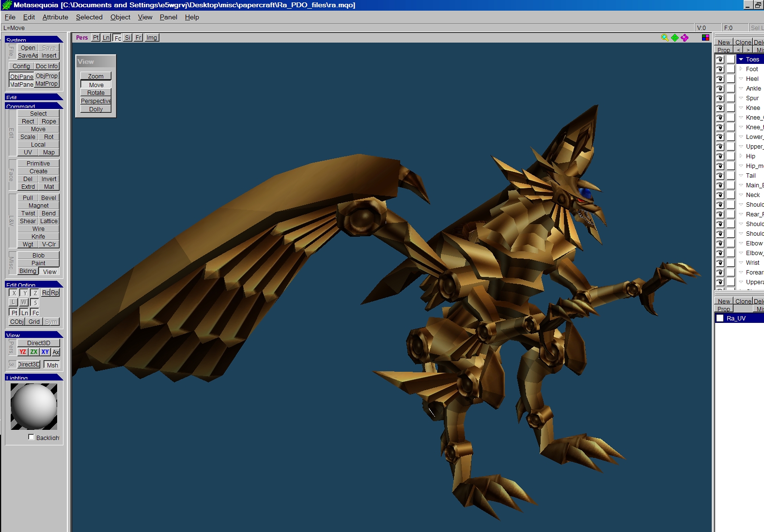Click Rotate in the View floating panel
Image resolution: width=764 pixels, height=532 pixels.
96,92
